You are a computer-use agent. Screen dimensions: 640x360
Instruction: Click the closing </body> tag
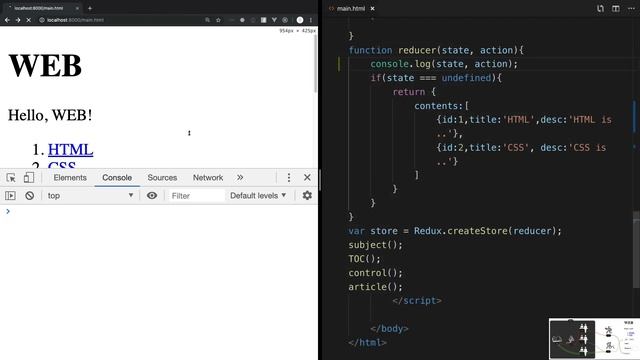tap(389, 328)
